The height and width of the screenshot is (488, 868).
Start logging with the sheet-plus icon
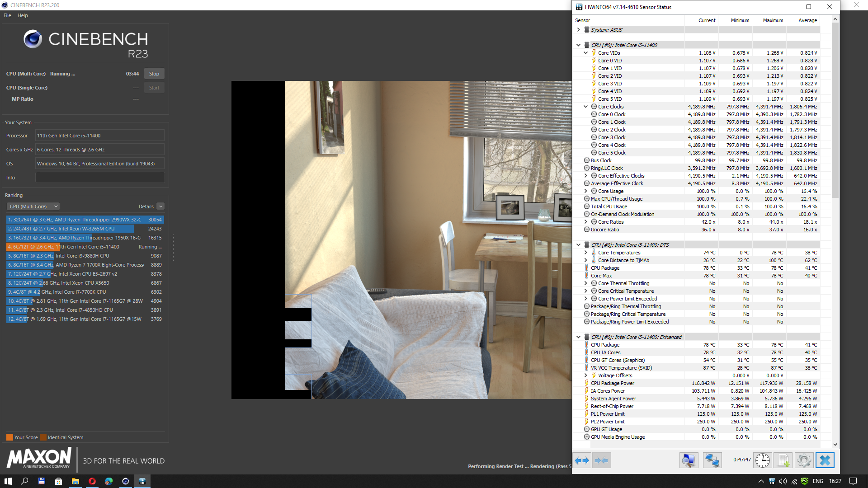point(783,460)
